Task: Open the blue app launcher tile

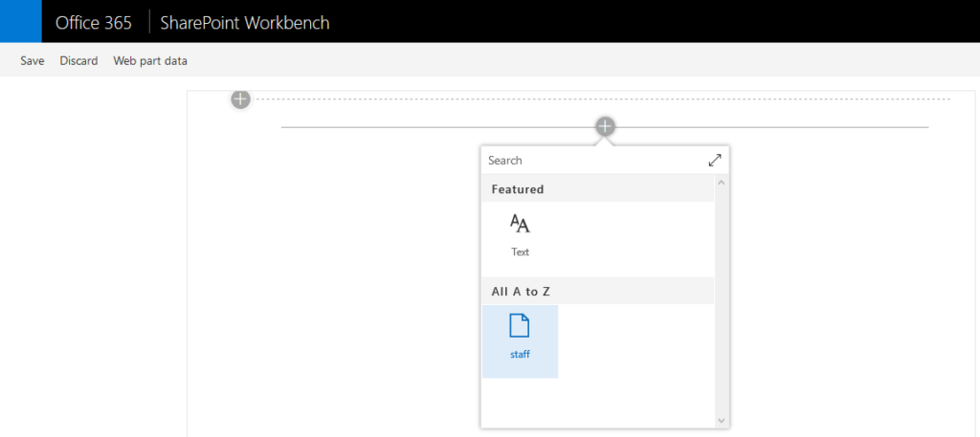Action: click(x=21, y=21)
